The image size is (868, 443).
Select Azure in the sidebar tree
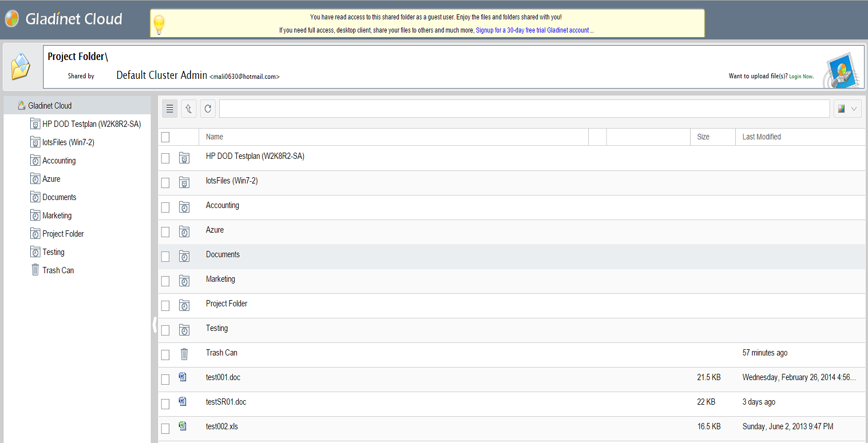[50, 178]
